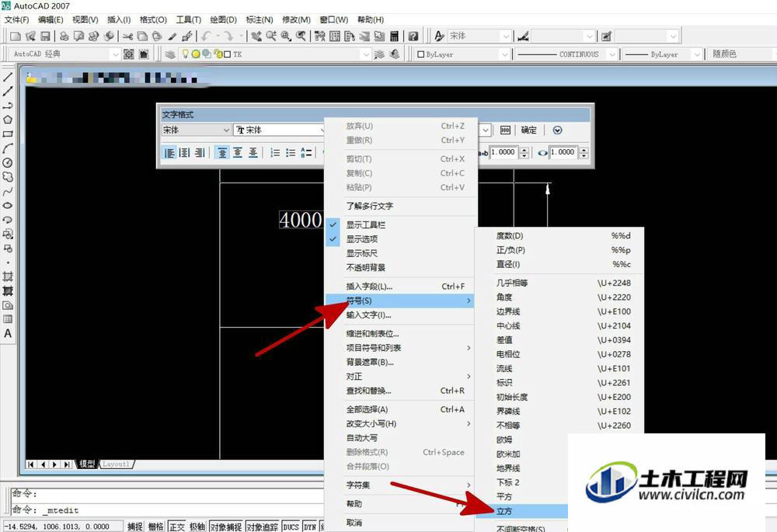Toggle 栅格 grid display in status bar
Viewport: 777px width, 532px height.
(x=155, y=527)
